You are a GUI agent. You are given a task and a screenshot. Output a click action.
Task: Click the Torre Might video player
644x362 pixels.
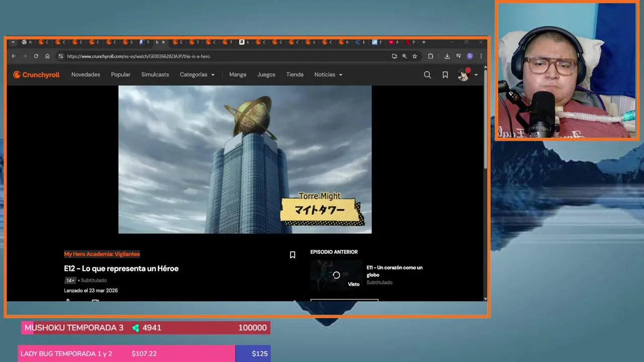pos(245,159)
